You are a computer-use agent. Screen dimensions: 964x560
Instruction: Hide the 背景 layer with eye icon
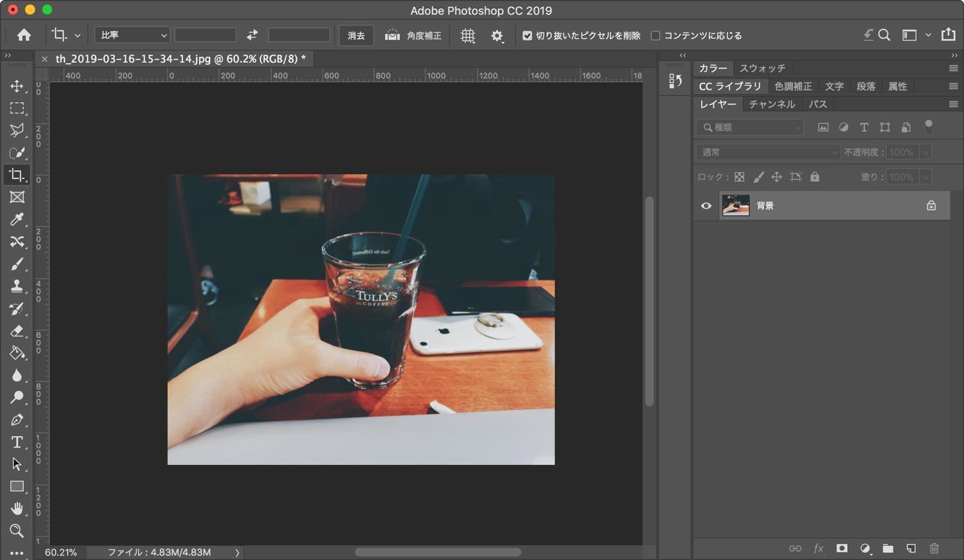[706, 206]
